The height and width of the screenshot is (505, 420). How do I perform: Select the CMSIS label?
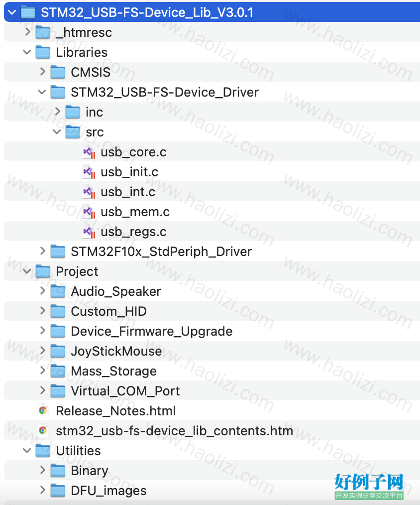point(91,72)
